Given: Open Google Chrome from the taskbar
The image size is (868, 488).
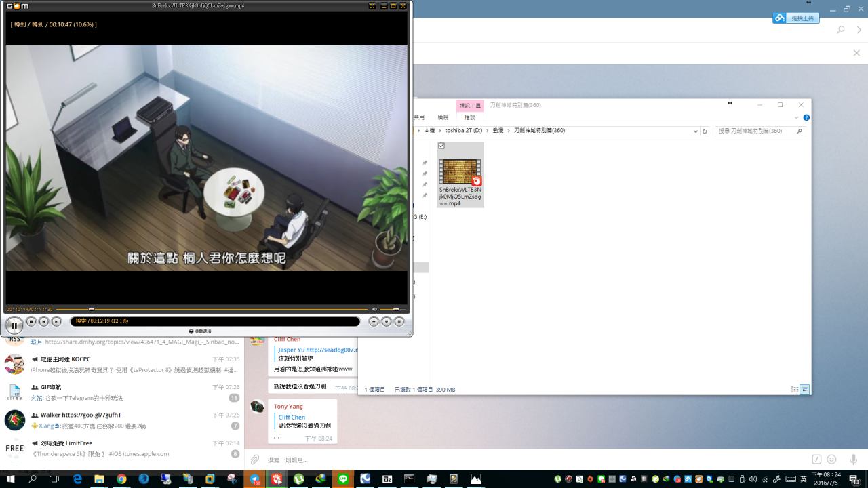Looking at the screenshot, I should (x=121, y=479).
